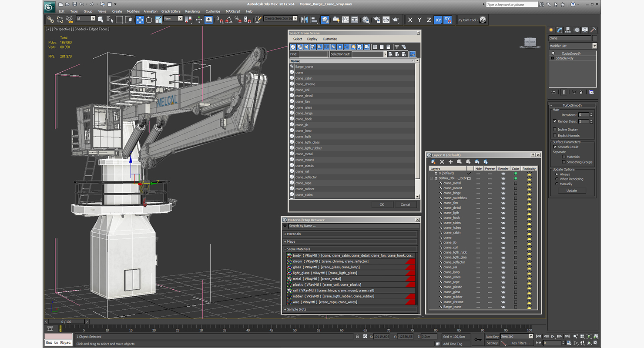Enable the Isoline Display checkbox
Screen dimensions: 644x348
coord(554,129)
